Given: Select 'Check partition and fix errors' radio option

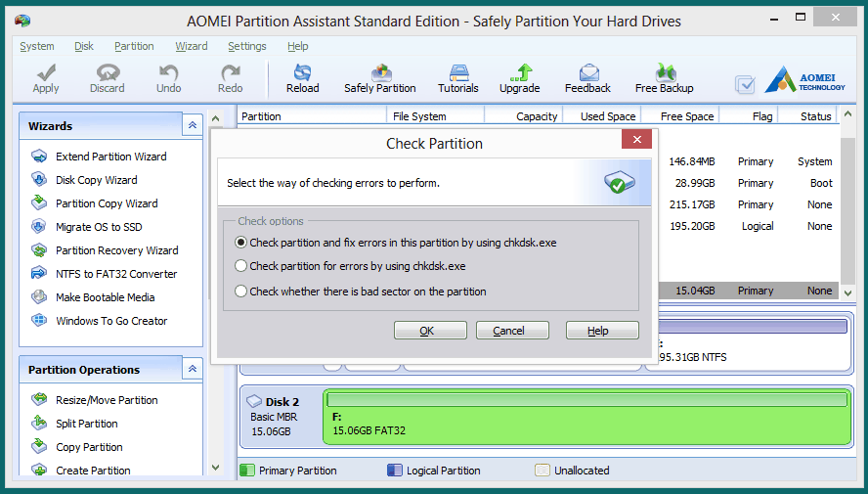Looking at the screenshot, I should [240, 243].
